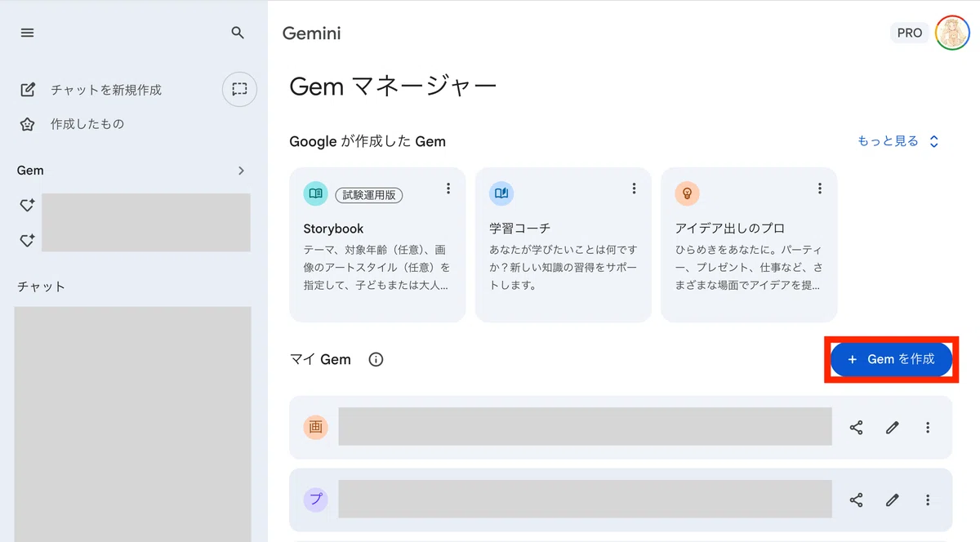The image size is (980, 542).
Task: Open the アイデア出しのプロ Gem card
Action: [x=749, y=245]
